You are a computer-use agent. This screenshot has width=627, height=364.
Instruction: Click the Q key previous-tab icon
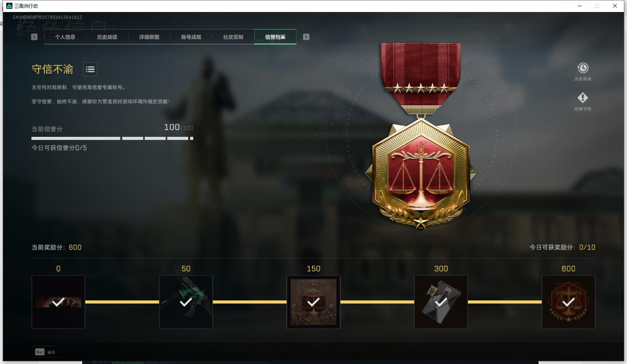click(x=34, y=37)
